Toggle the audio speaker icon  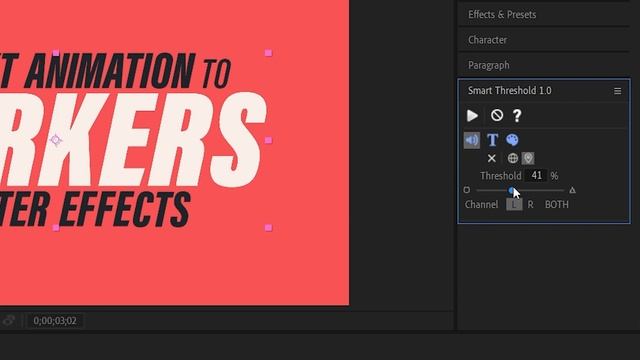(x=472, y=140)
